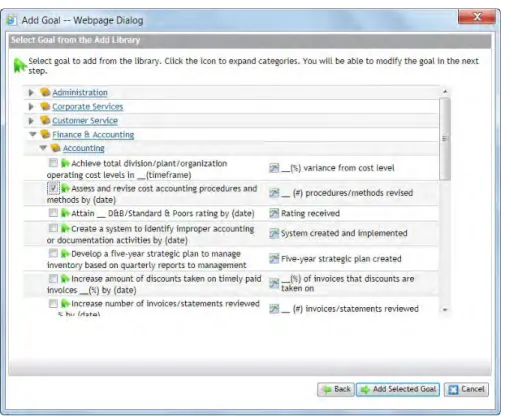The image size is (509, 416).
Task: Expand the Corporate Services category arrow
Action: pyautogui.click(x=31, y=107)
